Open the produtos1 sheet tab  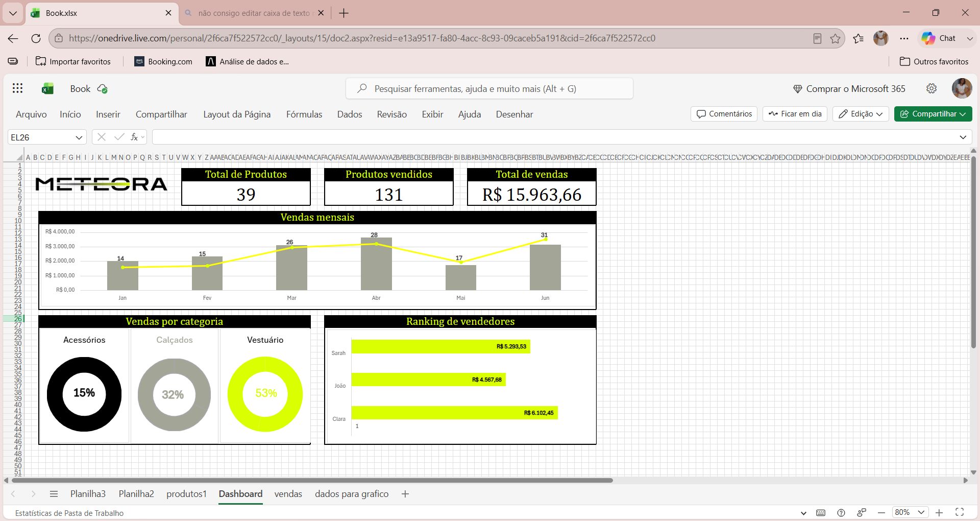186,494
